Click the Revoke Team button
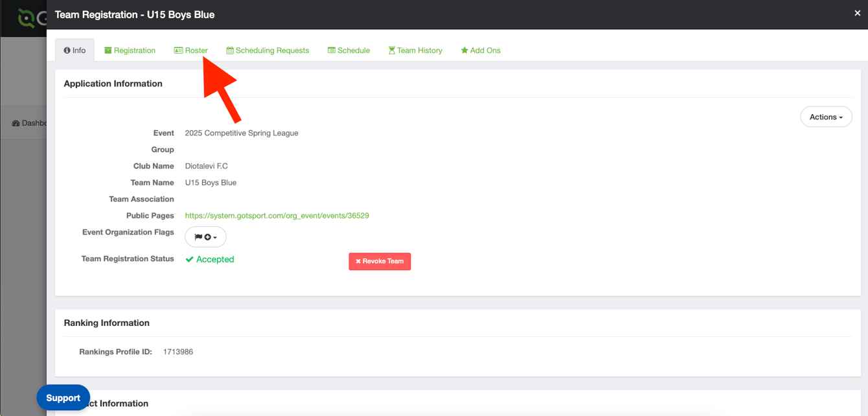868x416 pixels. pyautogui.click(x=380, y=261)
